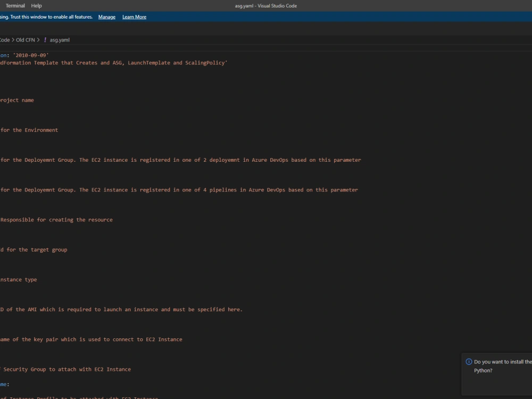Screen dimensions: 532x399
Task: Click the key pair description line
Action: [x=92, y=339]
